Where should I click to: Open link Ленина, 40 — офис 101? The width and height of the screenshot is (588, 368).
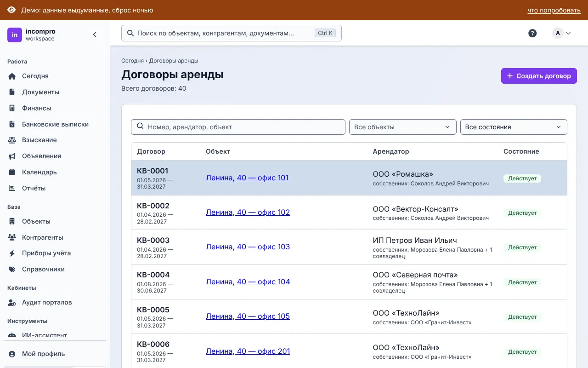pyautogui.click(x=247, y=178)
